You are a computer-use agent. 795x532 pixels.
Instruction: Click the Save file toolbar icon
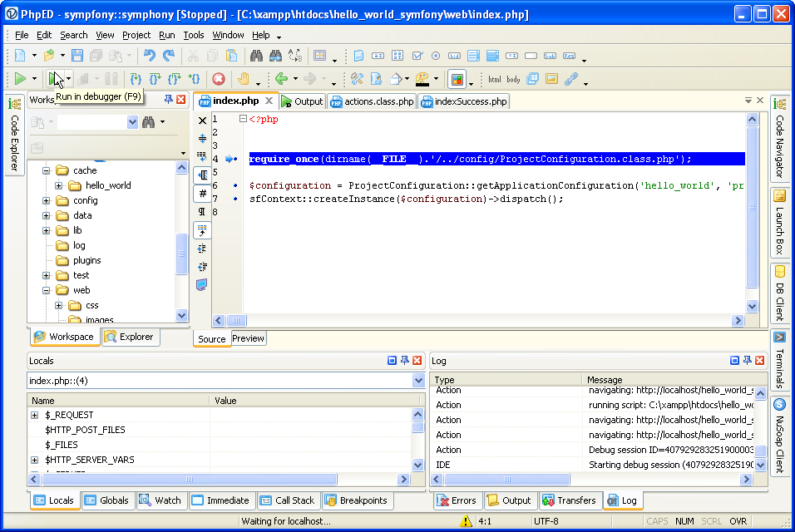click(x=77, y=56)
